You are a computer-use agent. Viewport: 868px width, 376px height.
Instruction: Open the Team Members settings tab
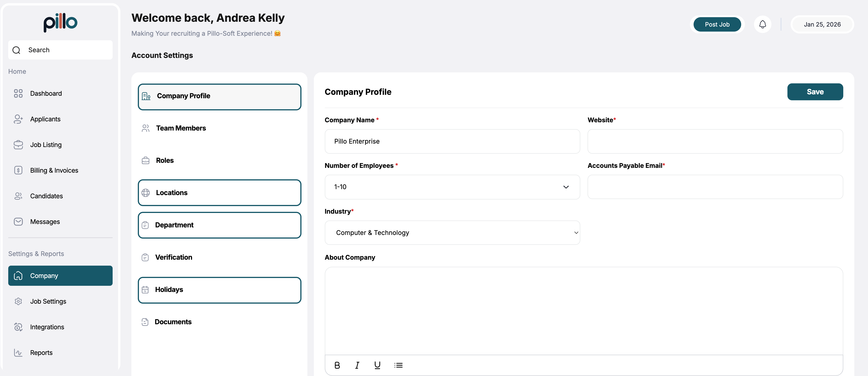tap(219, 128)
